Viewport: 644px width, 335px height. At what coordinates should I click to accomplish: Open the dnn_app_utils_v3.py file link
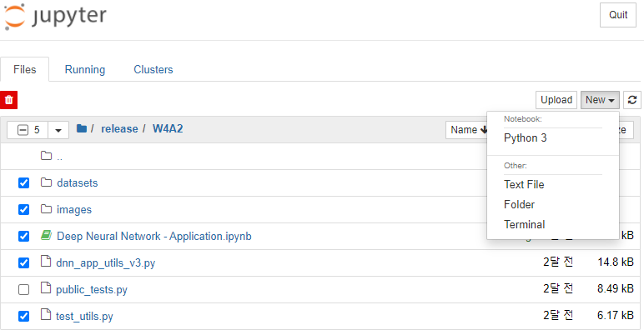[x=106, y=262]
